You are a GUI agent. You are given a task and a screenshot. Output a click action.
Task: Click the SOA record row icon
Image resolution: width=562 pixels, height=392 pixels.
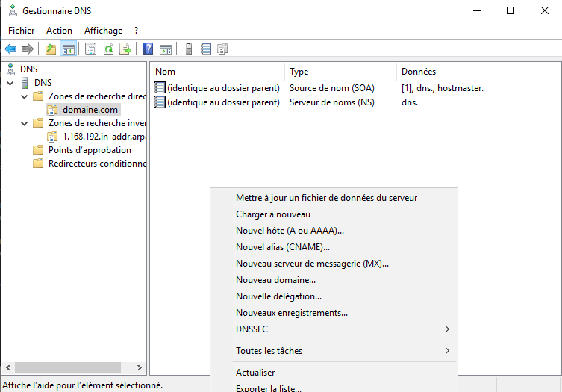click(160, 88)
